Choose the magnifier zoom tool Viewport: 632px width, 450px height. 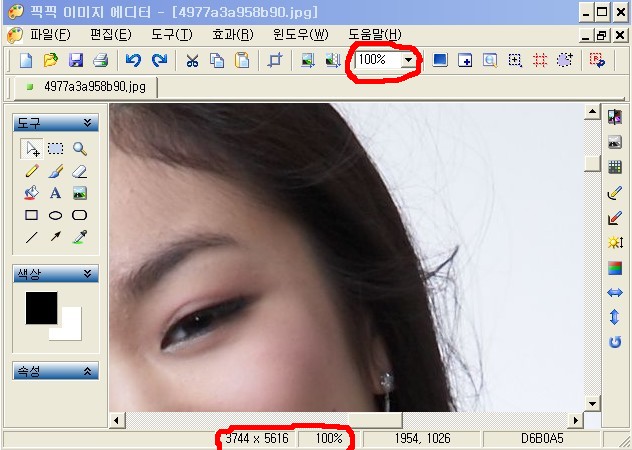pyautogui.click(x=80, y=149)
